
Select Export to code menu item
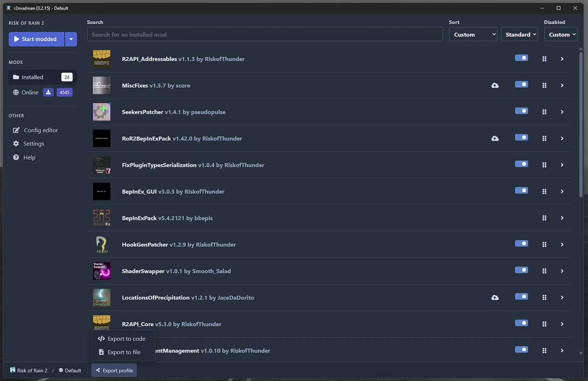click(123, 339)
